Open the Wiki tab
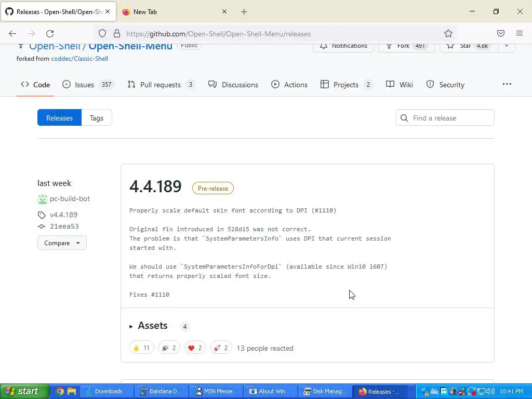Image resolution: width=532 pixels, height=399 pixels. [400, 85]
